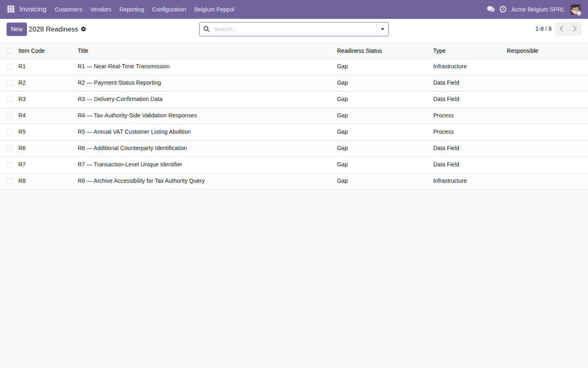Screen dimensions: 588x368
Task: Open R8 — Archive Accessibility for Tax Authority Query
Action: click(x=141, y=181)
